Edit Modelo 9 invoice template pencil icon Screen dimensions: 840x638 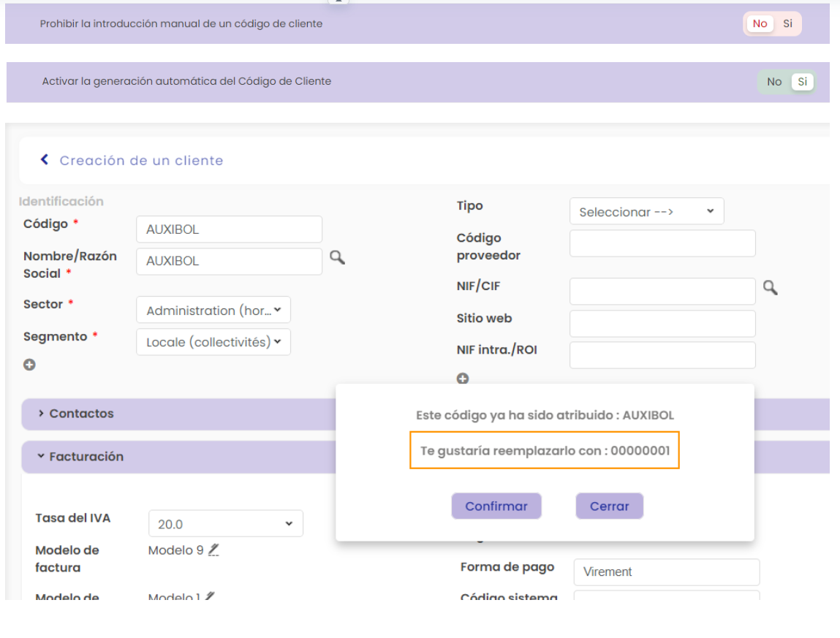[x=213, y=550]
